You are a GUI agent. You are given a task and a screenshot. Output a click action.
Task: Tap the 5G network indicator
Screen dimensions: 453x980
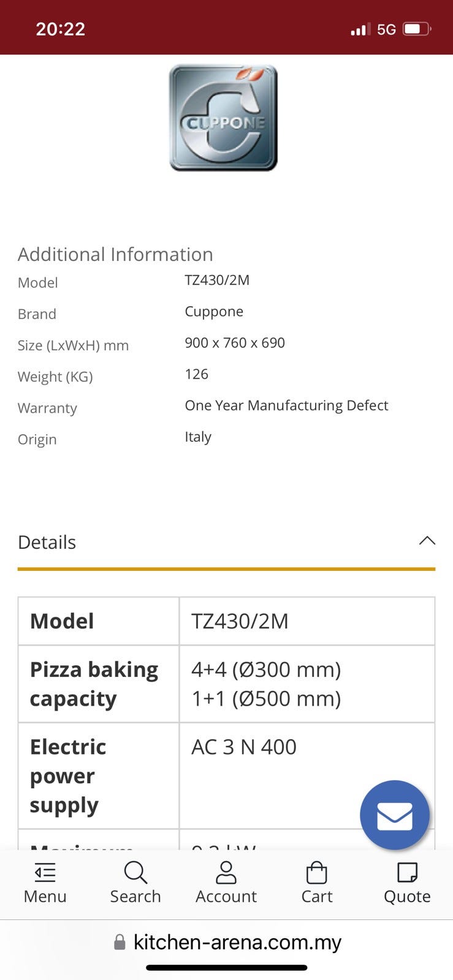tap(386, 29)
